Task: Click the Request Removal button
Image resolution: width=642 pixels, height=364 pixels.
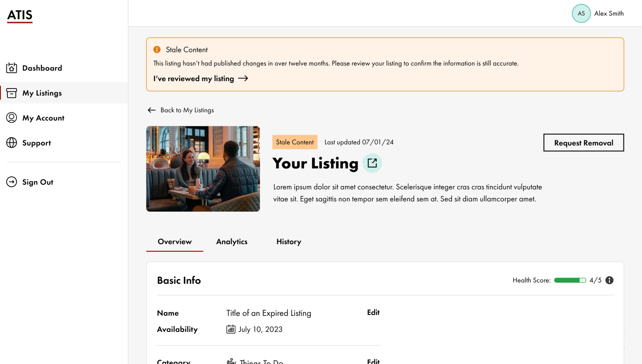Action: (583, 143)
